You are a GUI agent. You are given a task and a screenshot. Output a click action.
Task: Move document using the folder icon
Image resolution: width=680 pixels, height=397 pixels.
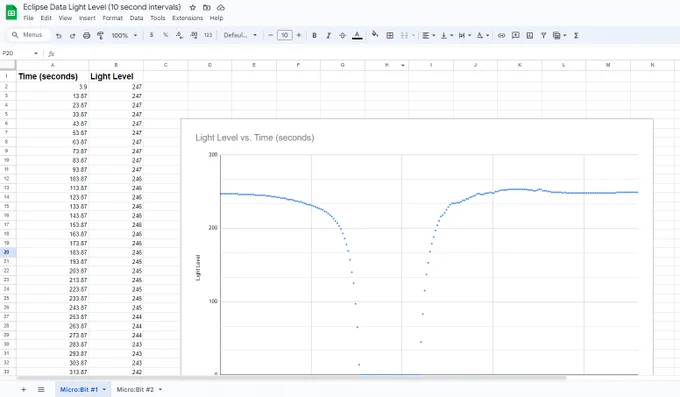206,7
